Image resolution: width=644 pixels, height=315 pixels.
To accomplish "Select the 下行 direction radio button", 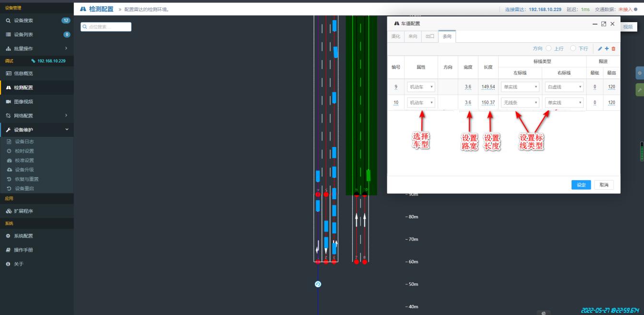I will tap(572, 48).
